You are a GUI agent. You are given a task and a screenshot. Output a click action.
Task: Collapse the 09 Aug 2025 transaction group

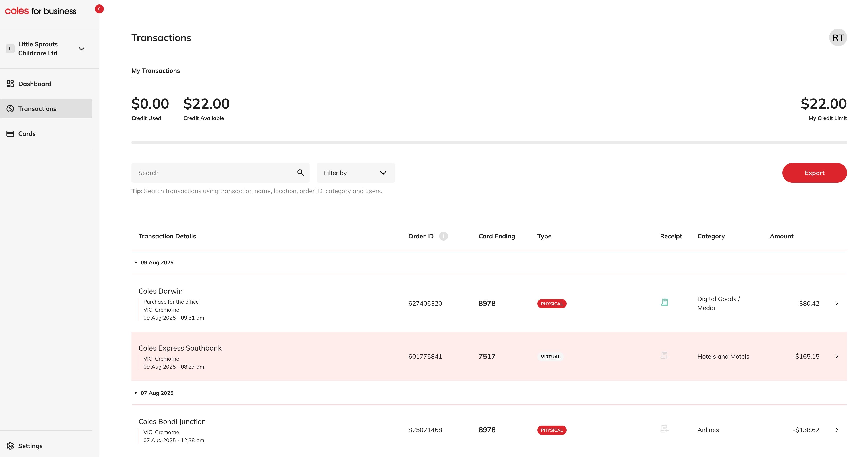tap(136, 262)
